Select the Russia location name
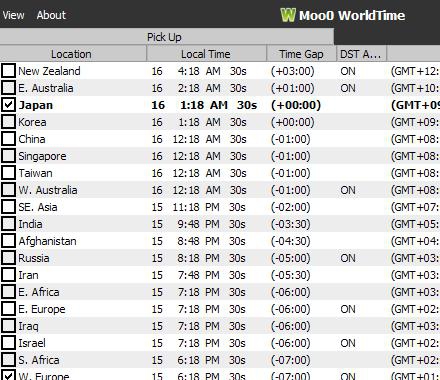The width and height of the screenshot is (440, 380). [34, 258]
